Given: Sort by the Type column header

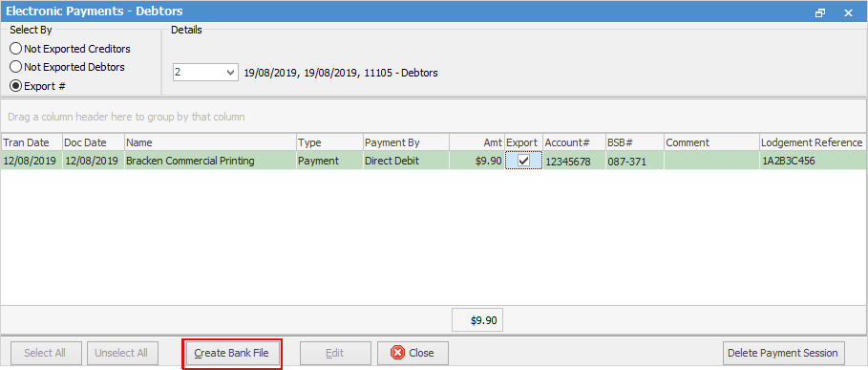Looking at the screenshot, I should click(329, 142).
